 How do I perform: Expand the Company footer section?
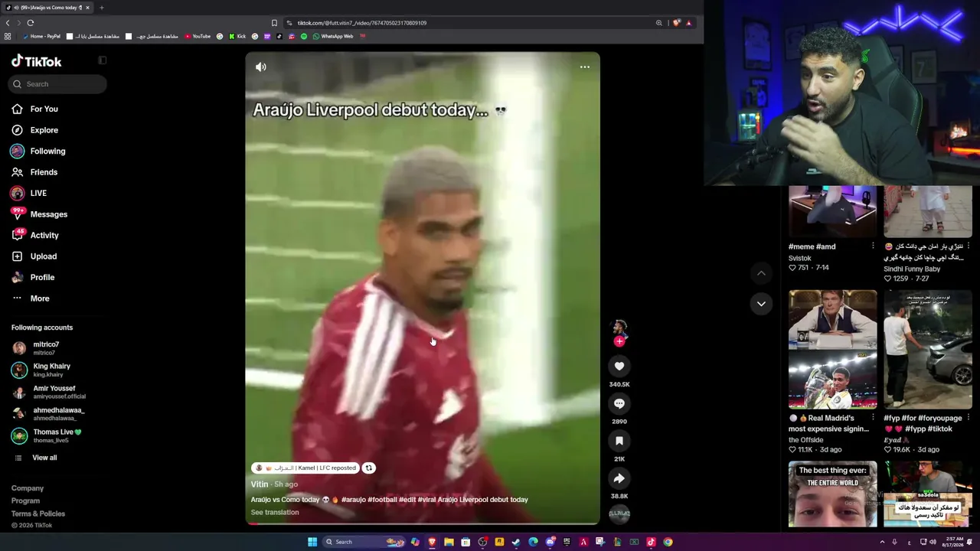pos(28,488)
